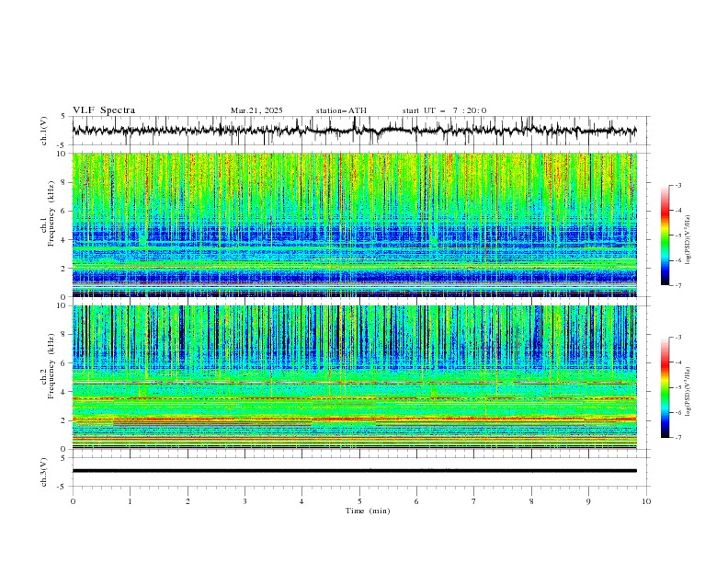Click the "start UT = 7 :20: 0" text
This screenshot has height=563, width=728.
444,110
